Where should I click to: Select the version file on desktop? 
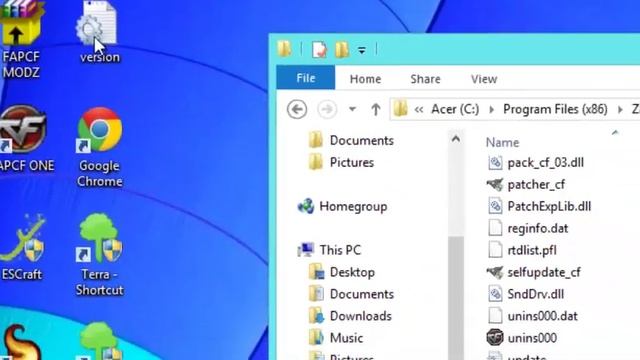[x=99, y=32]
